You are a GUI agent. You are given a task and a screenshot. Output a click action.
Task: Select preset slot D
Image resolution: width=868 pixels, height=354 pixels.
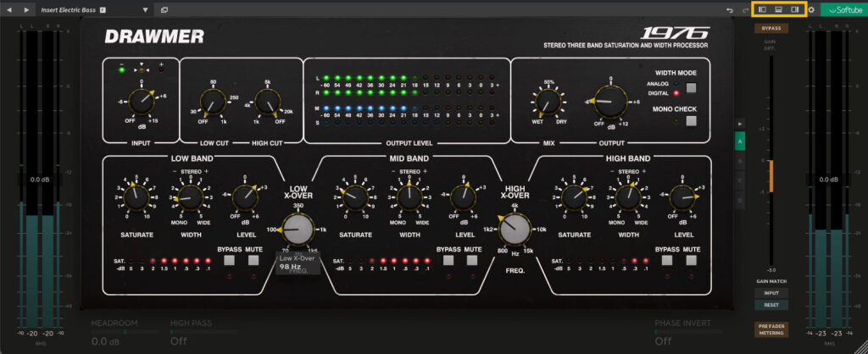coord(740,199)
